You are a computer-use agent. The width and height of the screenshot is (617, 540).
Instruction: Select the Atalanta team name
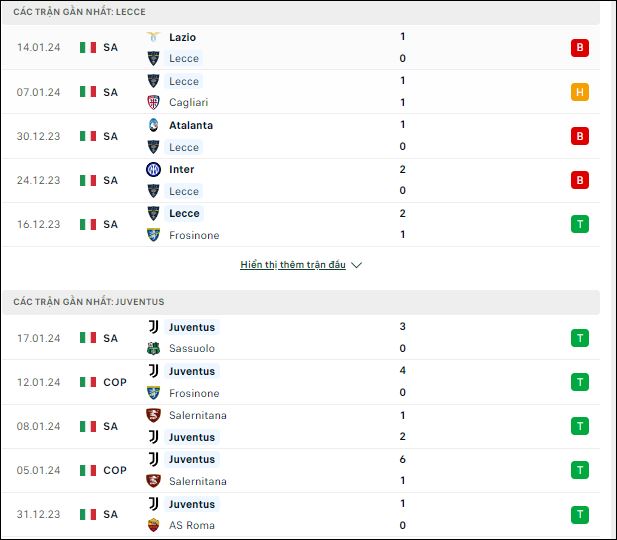pos(191,125)
